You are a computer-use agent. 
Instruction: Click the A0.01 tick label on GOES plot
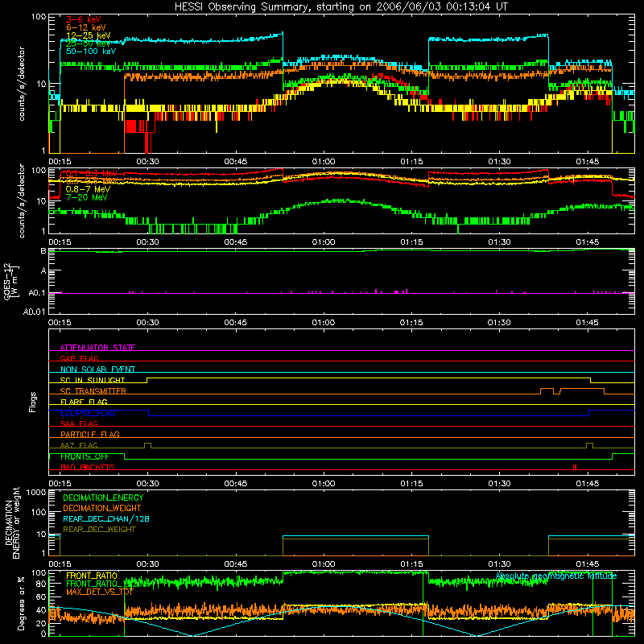(34, 312)
